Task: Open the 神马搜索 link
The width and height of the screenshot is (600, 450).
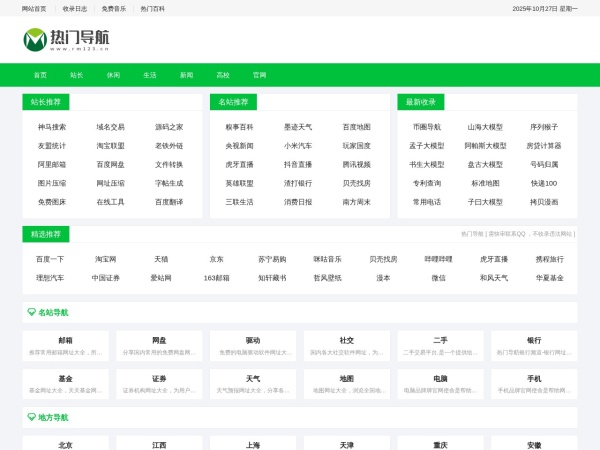Action: (52, 127)
